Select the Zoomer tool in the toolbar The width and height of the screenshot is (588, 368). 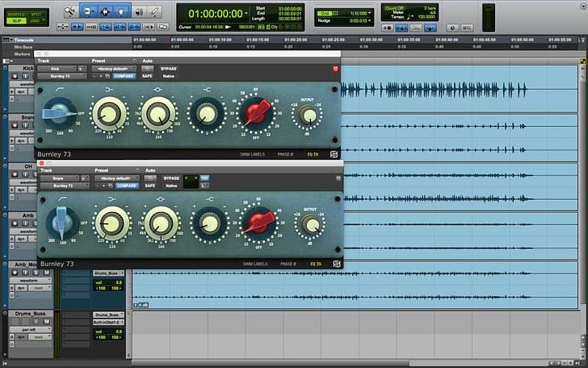[70, 11]
